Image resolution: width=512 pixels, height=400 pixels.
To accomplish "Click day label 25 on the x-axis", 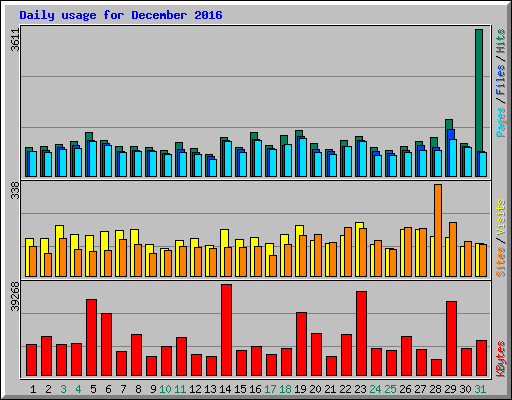I will [390, 389].
